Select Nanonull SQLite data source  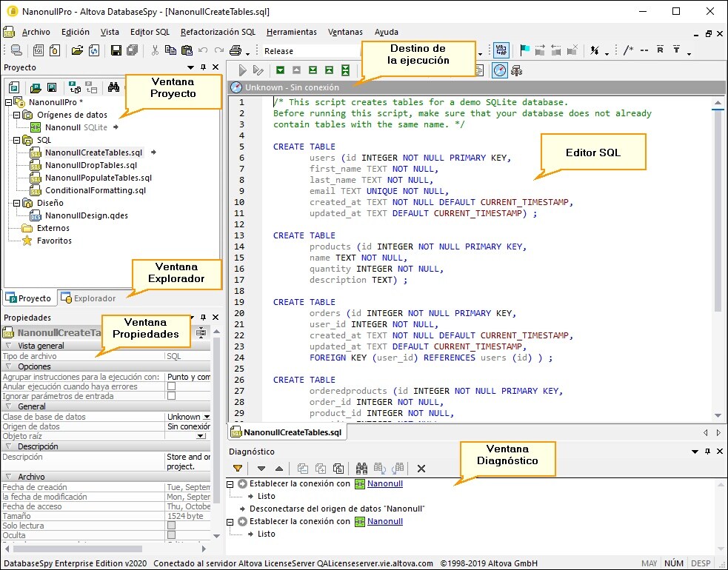[76, 127]
